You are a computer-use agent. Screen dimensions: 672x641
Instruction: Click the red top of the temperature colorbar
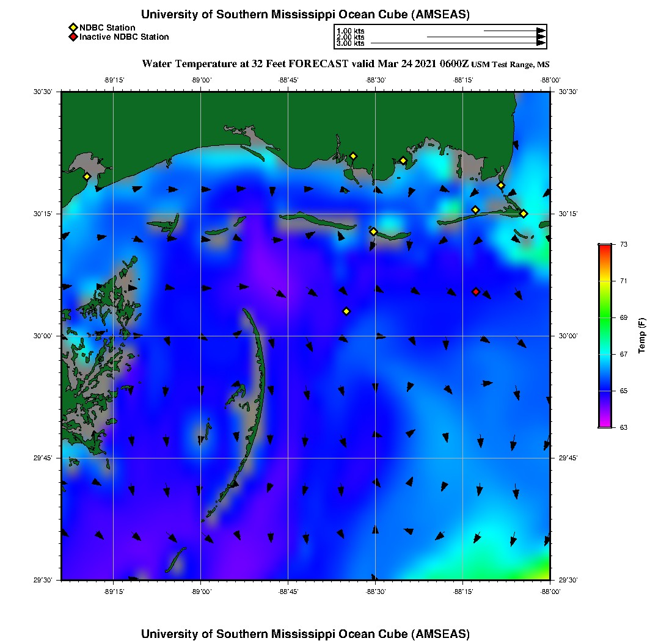click(x=604, y=249)
